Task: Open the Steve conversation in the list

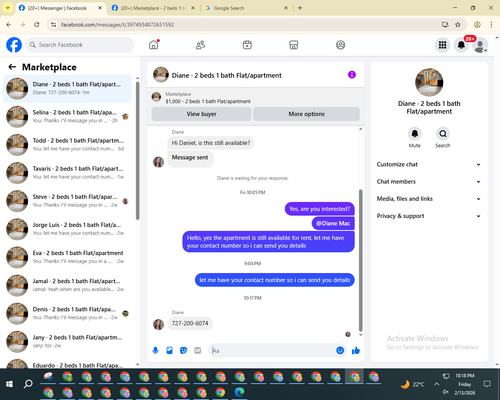Action: point(67,201)
